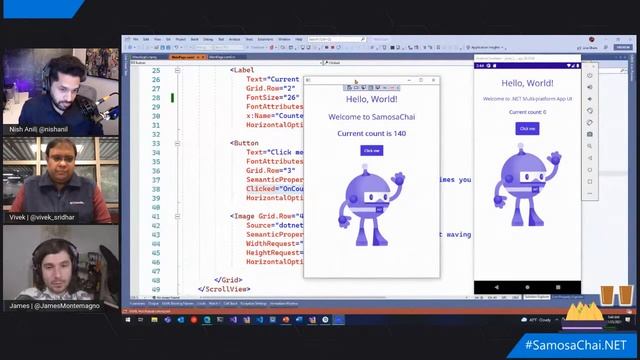640x360 pixels.
Task: Click the emulator rotate right icon
Action: tap(590, 122)
